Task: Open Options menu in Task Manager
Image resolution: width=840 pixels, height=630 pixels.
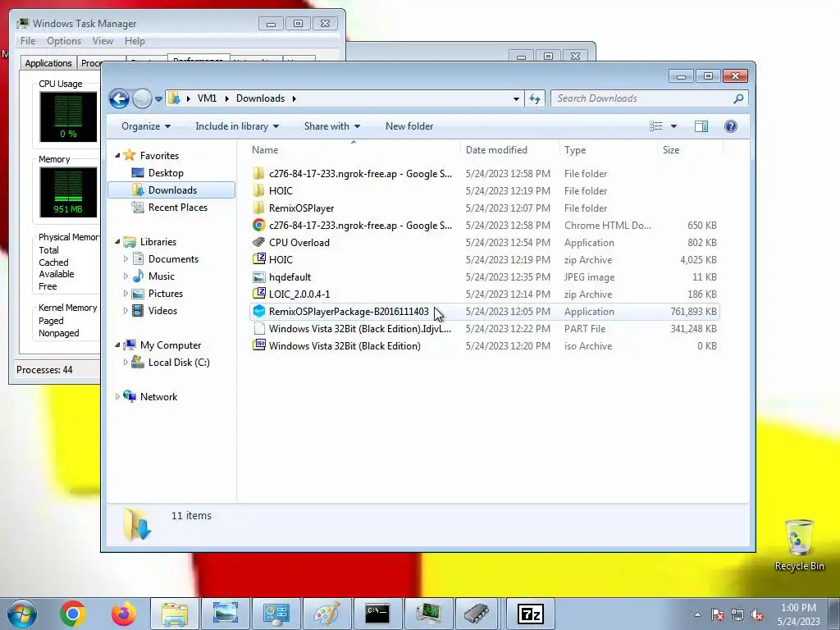Action: coord(64,41)
